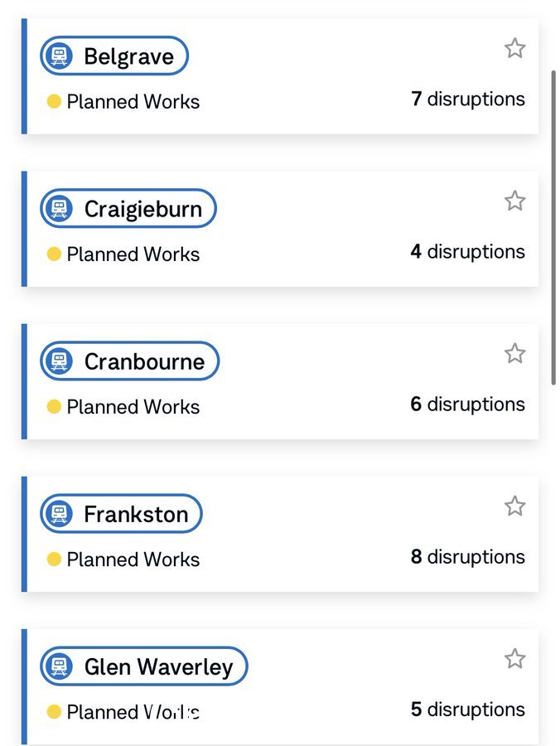This screenshot has width=560, height=746.
Task: Open the Glen Waverley line pill
Action: coord(144,666)
